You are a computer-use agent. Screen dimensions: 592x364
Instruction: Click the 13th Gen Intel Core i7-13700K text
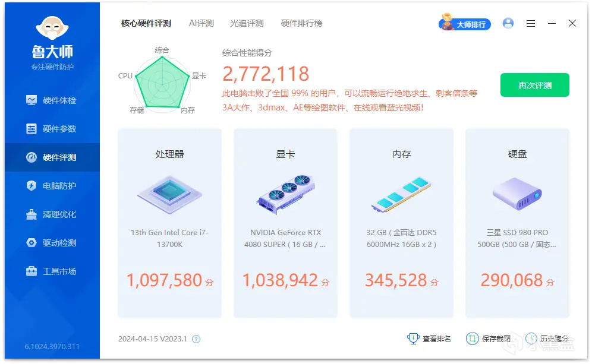[x=169, y=238]
